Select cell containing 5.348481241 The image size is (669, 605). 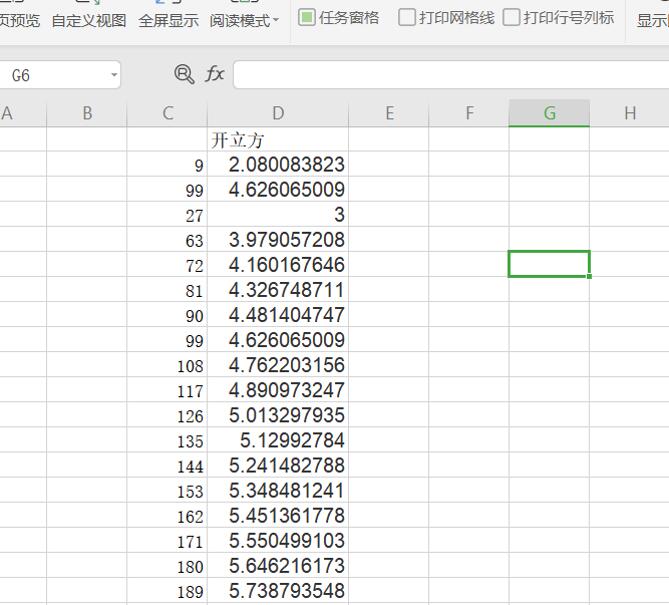(278, 490)
